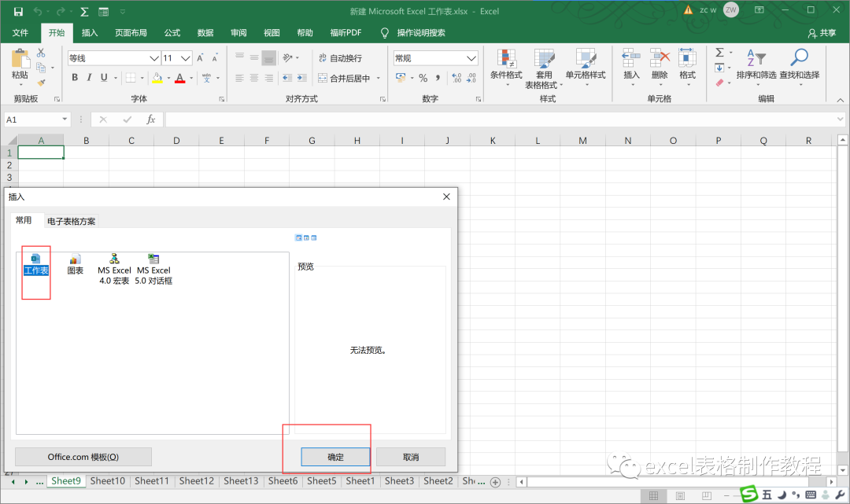Click the 确定 button in Insert dialog
The width and height of the screenshot is (850, 504).
tap(335, 457)
